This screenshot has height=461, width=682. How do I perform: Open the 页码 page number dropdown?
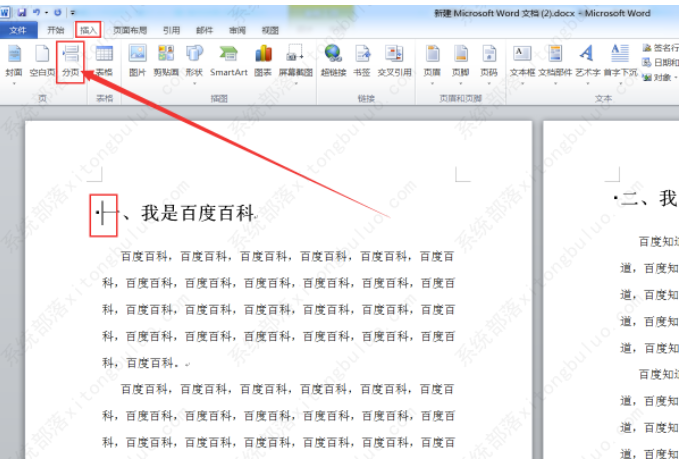coord(489,63)
